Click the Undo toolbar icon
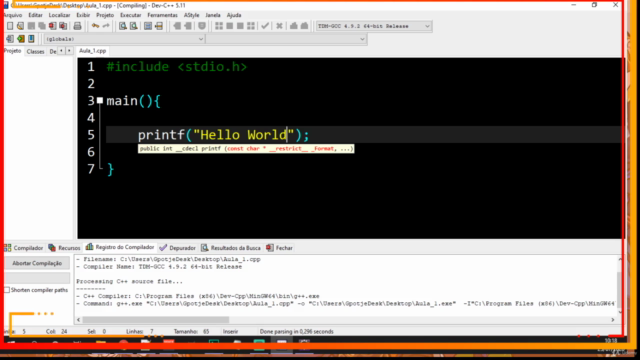640x360 pixels. pos(95,26)
